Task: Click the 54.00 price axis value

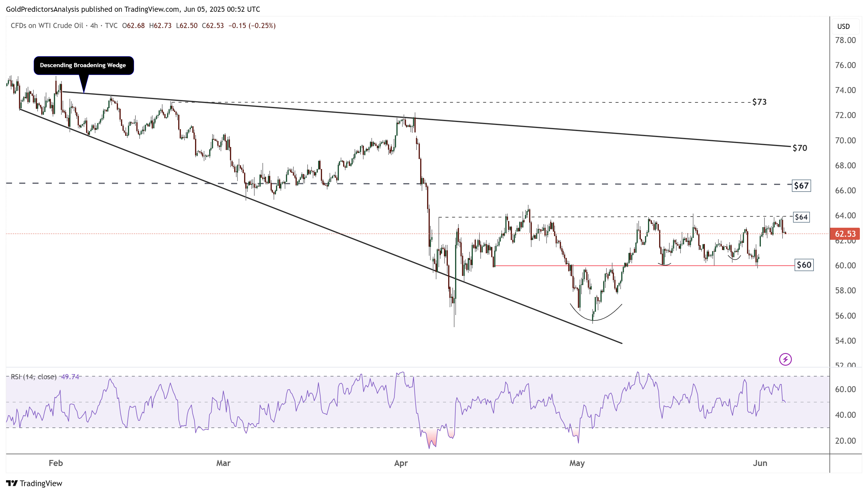Action: pyautogui.click(x=845, y=341)
